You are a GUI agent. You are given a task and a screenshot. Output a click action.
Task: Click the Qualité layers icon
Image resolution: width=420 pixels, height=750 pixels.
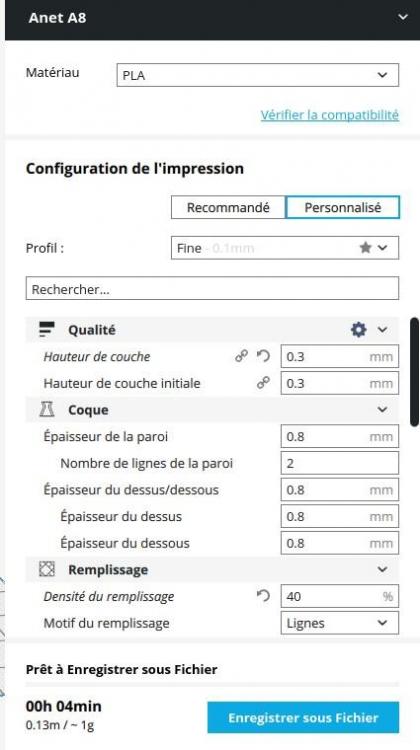47,329
